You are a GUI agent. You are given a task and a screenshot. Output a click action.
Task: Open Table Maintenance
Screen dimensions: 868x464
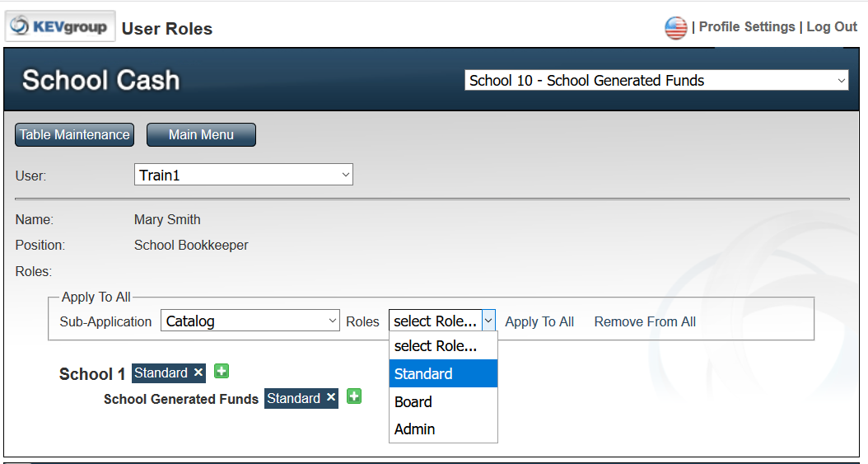coord(75,134)
